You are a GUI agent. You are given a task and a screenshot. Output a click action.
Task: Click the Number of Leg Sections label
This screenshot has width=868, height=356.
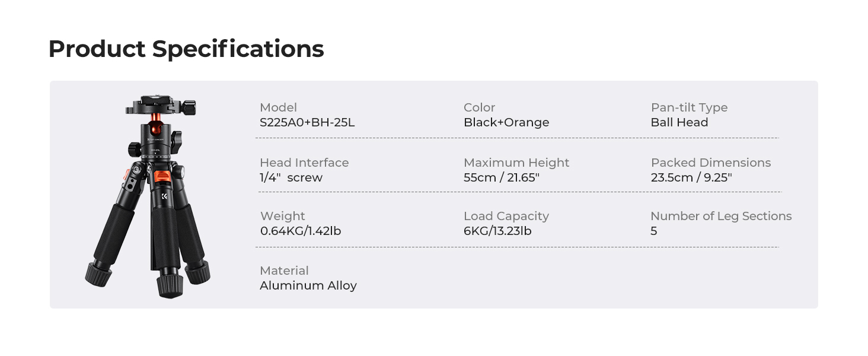coord(720,216)
